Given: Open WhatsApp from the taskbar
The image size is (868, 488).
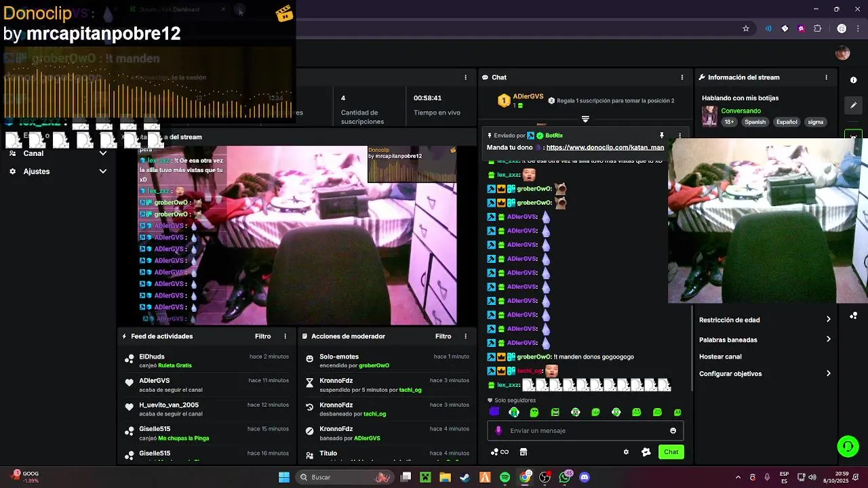Looking at the screenshot, I should click(x=564, y=477).
